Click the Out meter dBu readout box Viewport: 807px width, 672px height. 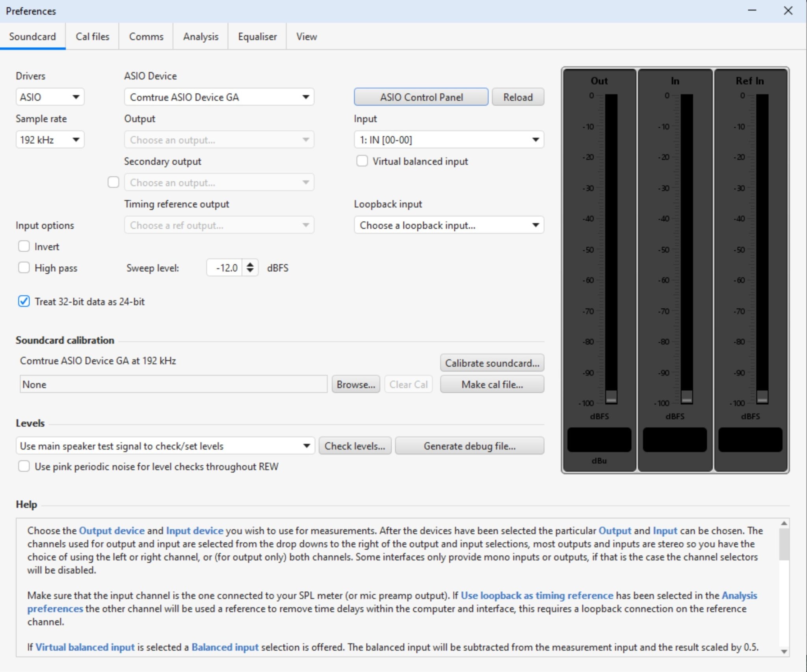click(599, 440)
